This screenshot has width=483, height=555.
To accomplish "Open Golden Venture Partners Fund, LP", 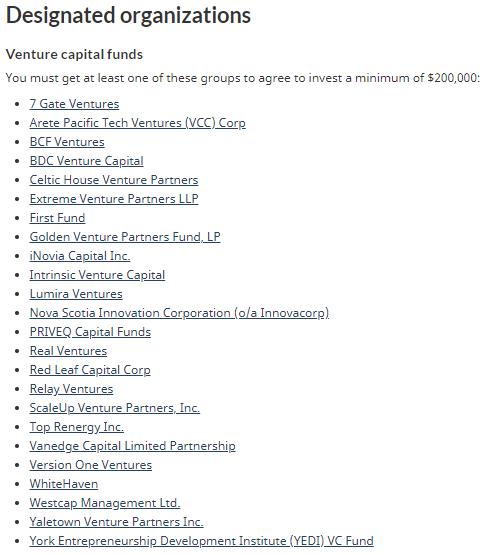I will pos(125,237).
